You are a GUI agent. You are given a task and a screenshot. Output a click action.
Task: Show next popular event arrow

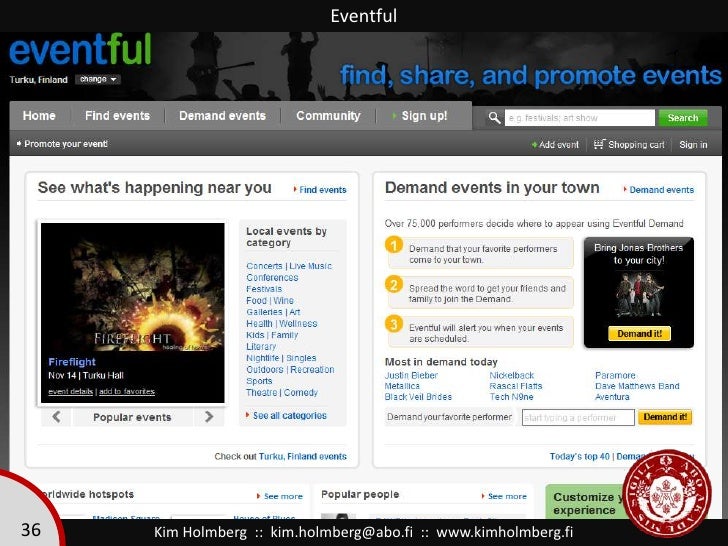pos(209,417)
